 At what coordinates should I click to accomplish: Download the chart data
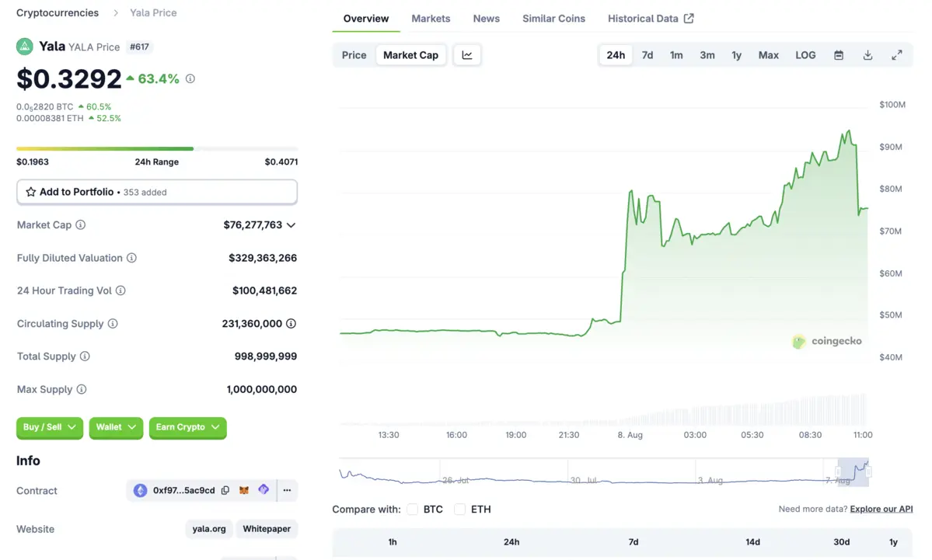(867, 55)
